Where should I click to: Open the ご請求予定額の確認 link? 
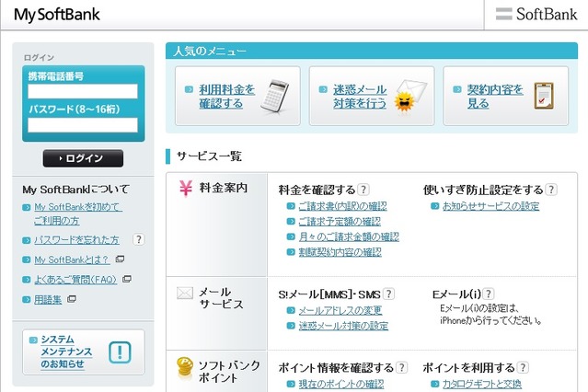point(340,222)
